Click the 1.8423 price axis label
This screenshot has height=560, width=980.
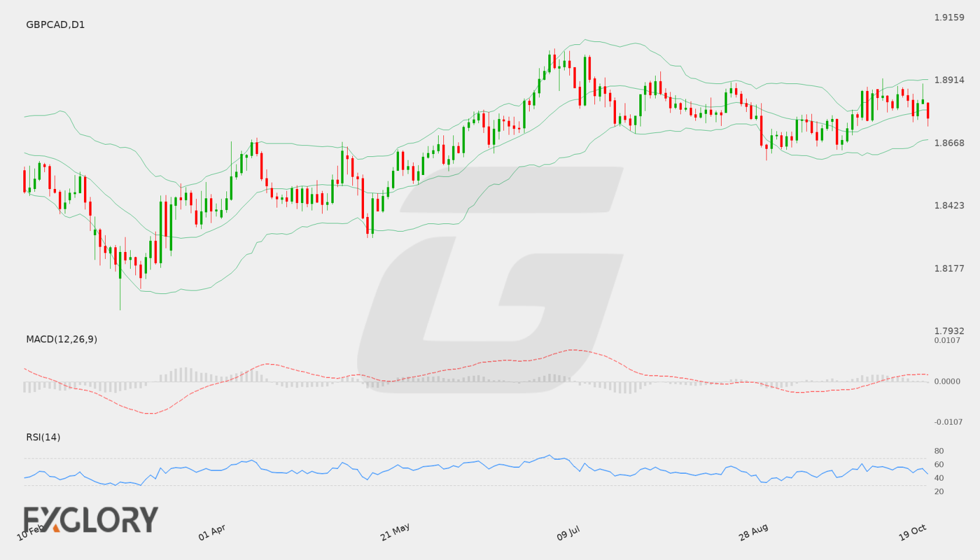point(949,205)
